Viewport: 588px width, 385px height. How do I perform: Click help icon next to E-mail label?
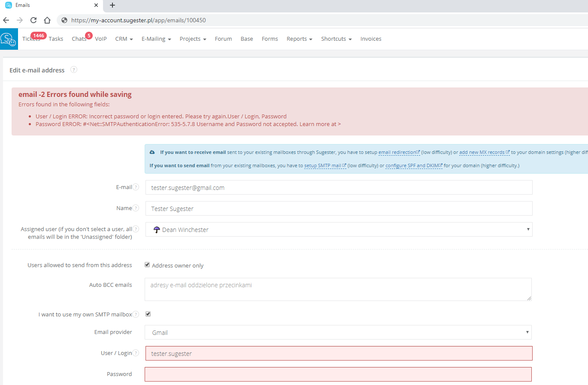(x=136, y=187)
